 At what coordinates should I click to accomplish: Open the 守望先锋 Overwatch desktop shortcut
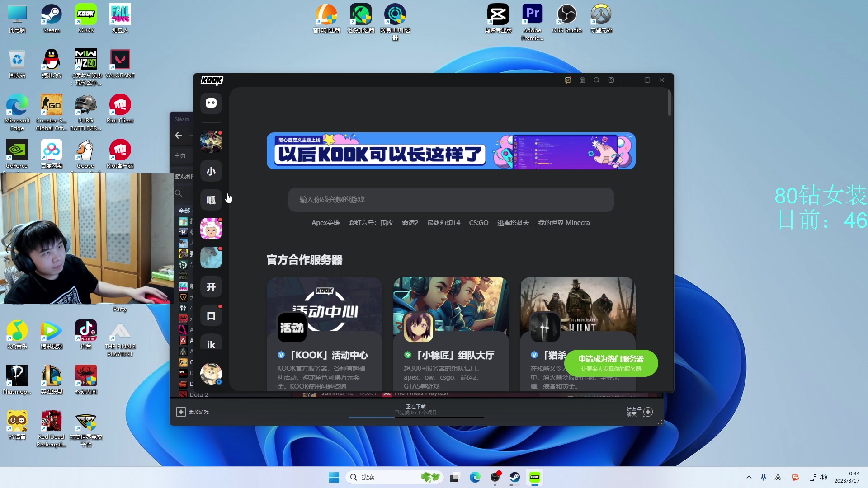[x=601, y=19]
